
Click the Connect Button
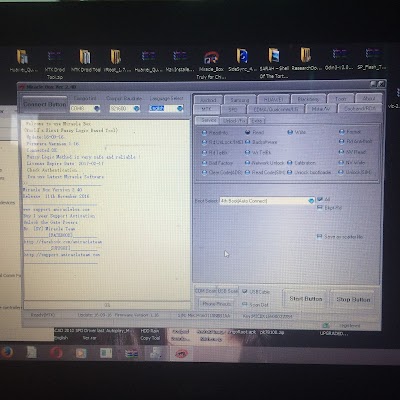click(x=45, y=104)
